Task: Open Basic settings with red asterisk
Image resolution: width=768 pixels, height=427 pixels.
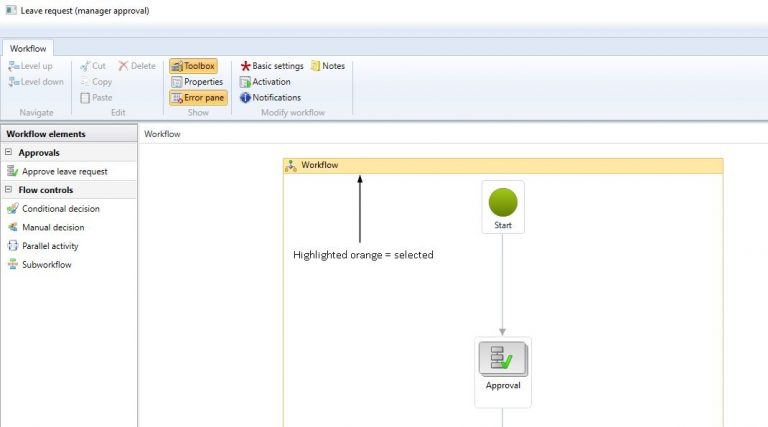Action: [272, 66]
